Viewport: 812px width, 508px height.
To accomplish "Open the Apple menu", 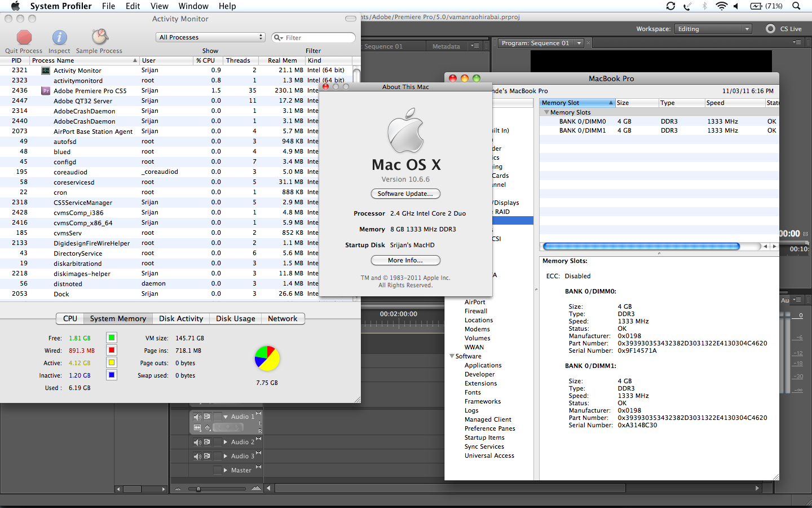I will pos(15,6).
